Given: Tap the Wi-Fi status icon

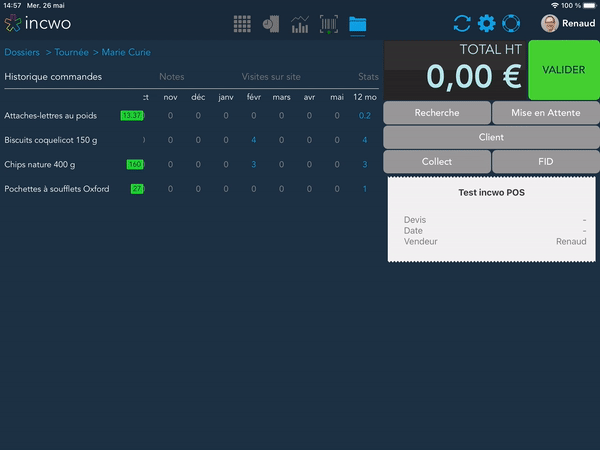Looking at the screenshot, I should click(x=554, y=5).
